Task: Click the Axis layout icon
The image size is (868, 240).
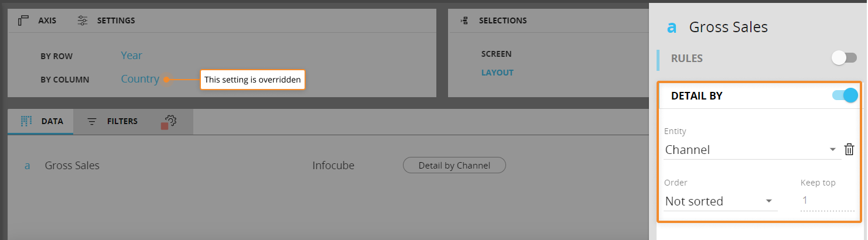Action: click(x=23, y=20)
